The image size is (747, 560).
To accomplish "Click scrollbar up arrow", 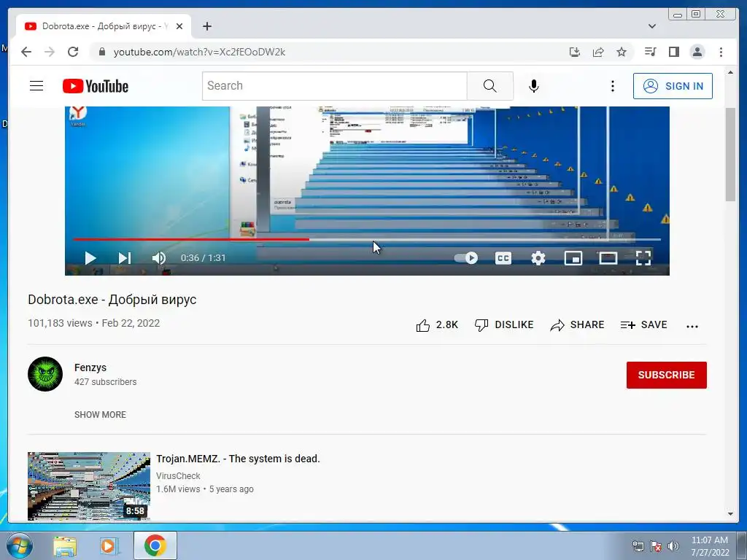I will click(x=730, y=72).
